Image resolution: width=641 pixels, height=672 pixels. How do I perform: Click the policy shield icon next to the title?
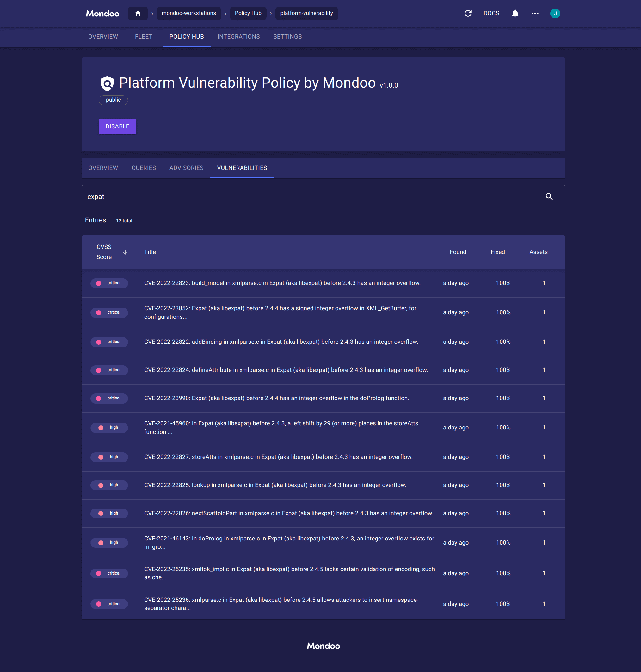pyautogui.click(x=107, y=83)
